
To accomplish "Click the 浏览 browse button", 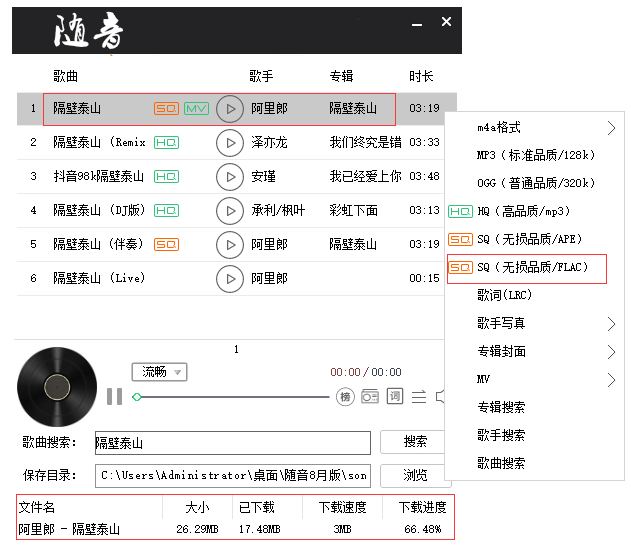I will coord(414,475).
